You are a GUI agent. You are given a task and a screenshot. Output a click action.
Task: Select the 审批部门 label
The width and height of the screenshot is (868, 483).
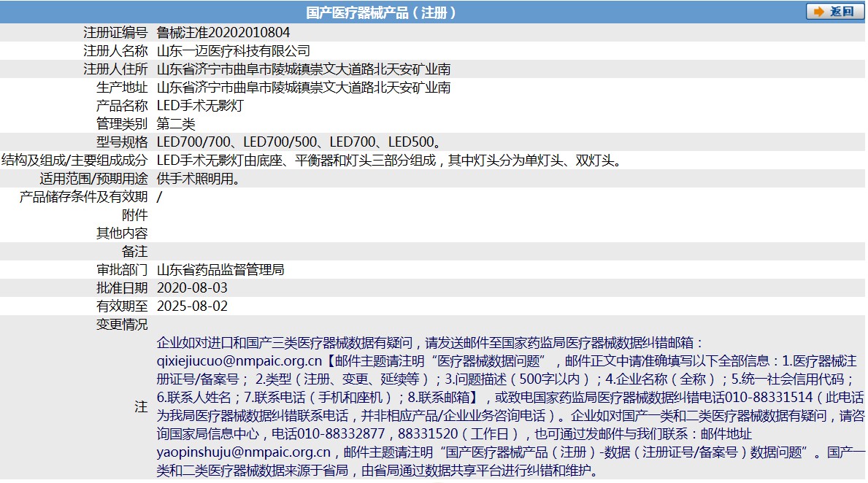pyautogui.click(x=122, y=270)
